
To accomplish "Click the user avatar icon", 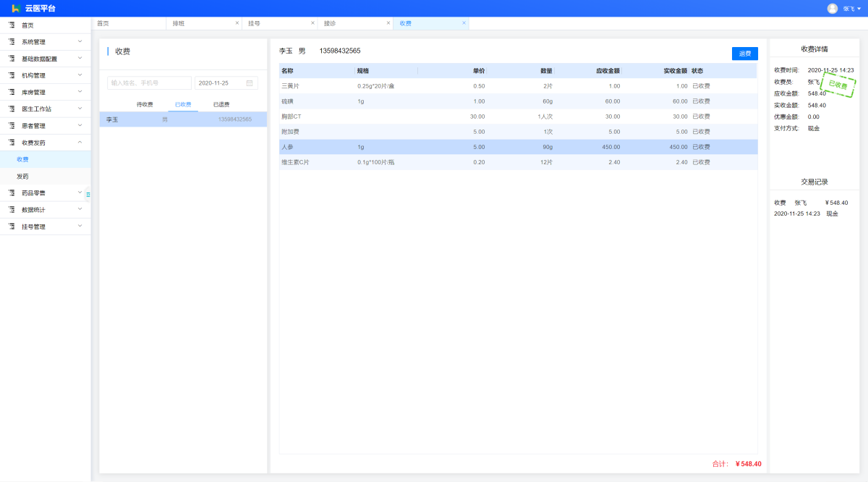I will point(832,8).
